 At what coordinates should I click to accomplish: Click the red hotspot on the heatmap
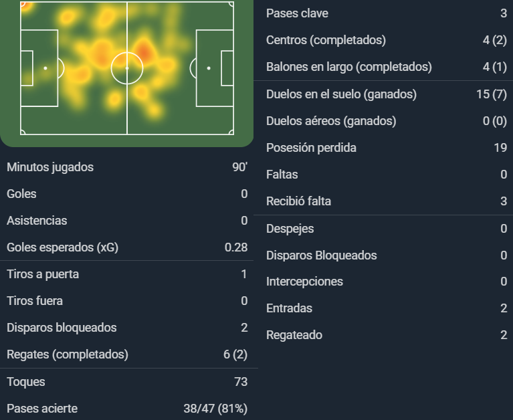(144, 52)
